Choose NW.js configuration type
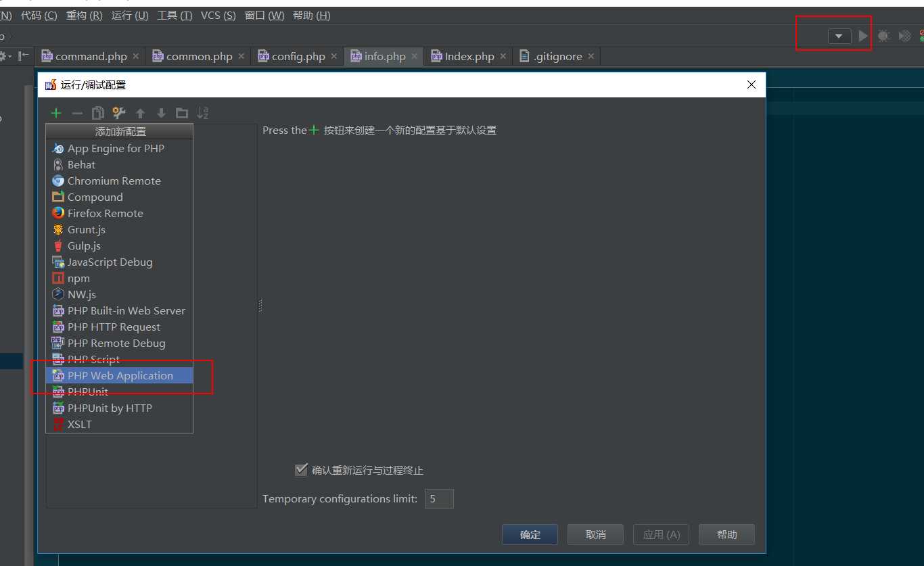Viewport: 924px width, 566px height. tap(120, 294)
